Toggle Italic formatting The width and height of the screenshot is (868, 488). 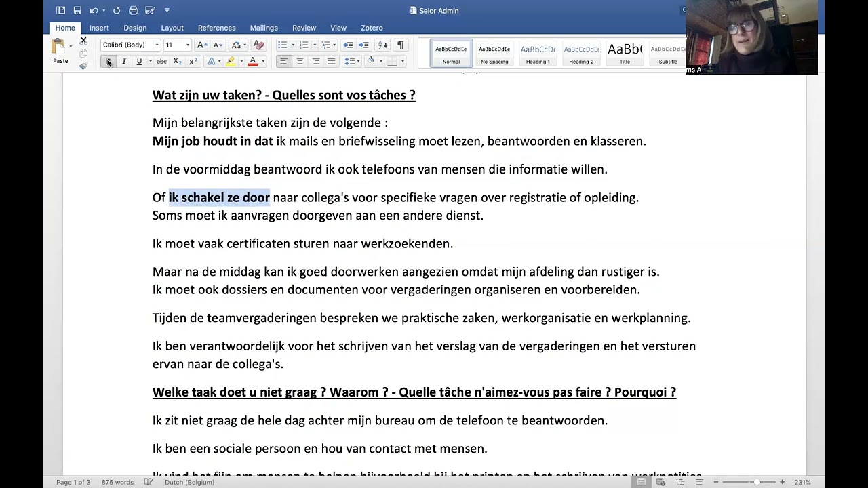click(123, 61)
